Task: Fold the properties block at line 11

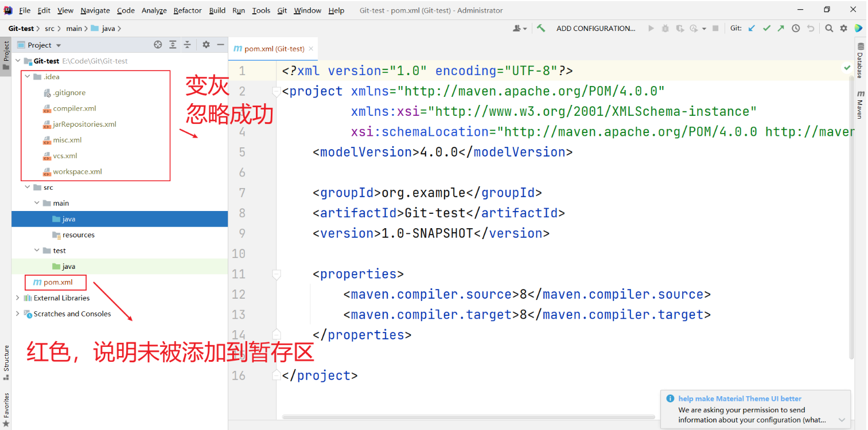Action: pyautogui.click(x=277, y=274)
